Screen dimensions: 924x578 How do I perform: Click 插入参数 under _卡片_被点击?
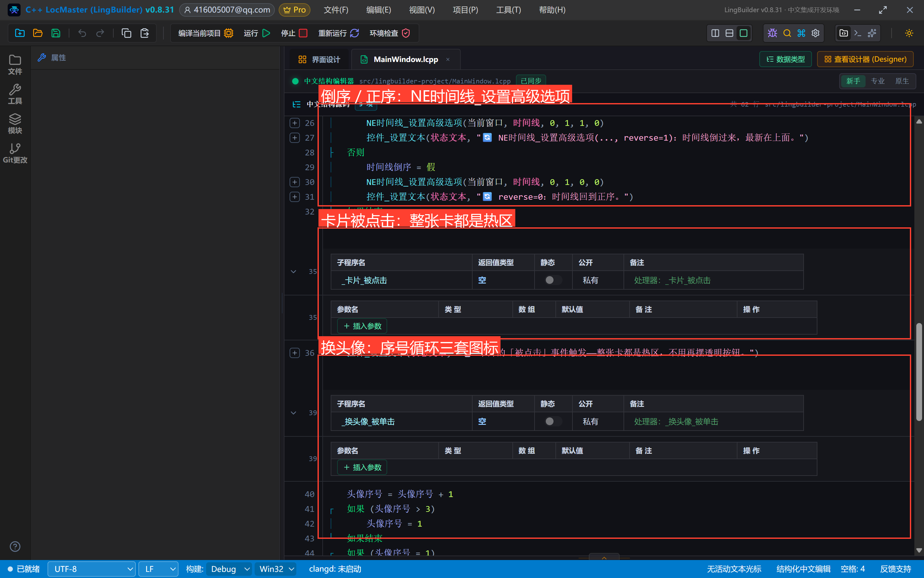(x=362, y=326)
